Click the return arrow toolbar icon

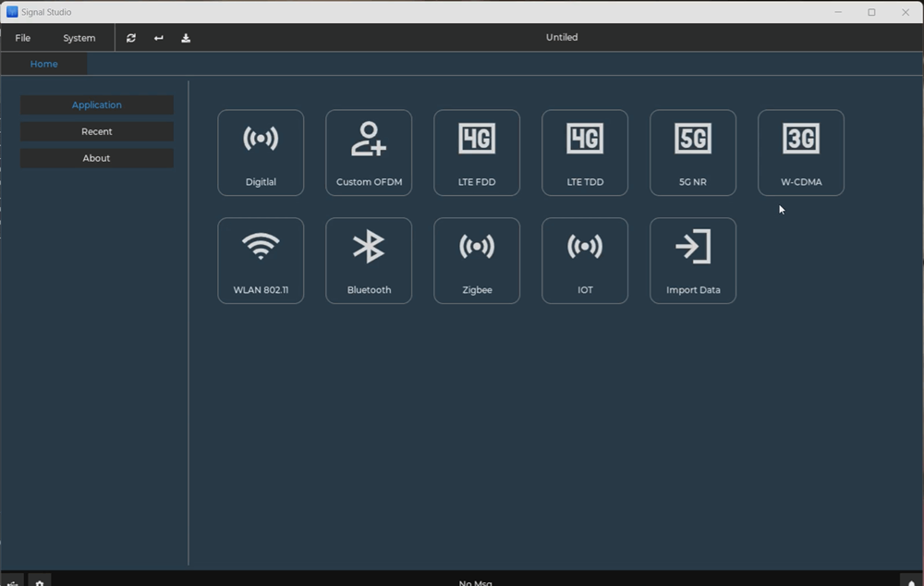pyautogui.click(x=159, y=38)
